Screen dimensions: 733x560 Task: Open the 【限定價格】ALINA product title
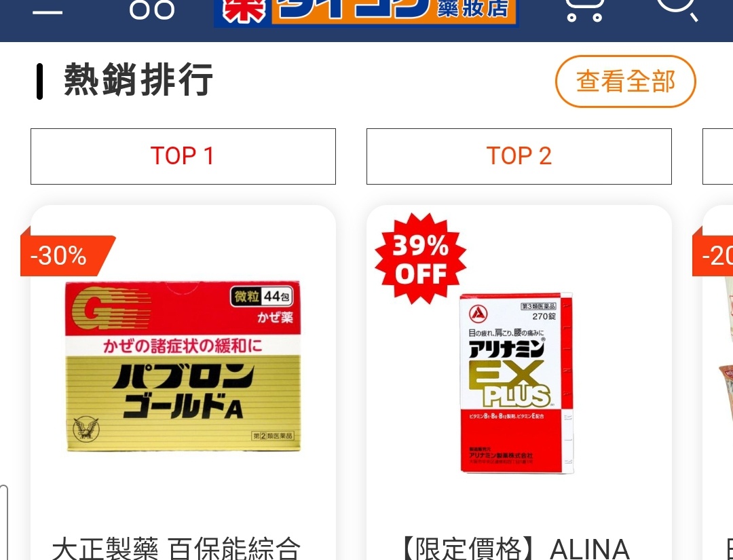pyautogui.click(x=516, y=548)
